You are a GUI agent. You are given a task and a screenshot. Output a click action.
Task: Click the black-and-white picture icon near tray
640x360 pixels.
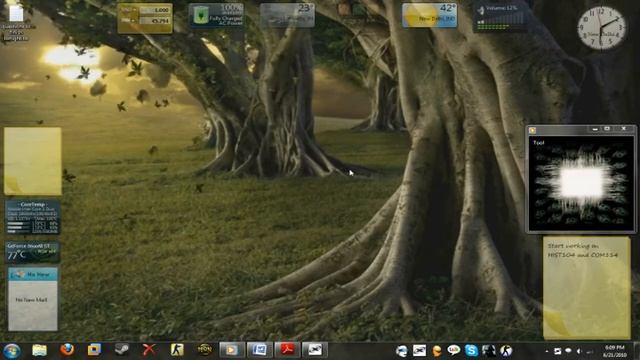419,351
